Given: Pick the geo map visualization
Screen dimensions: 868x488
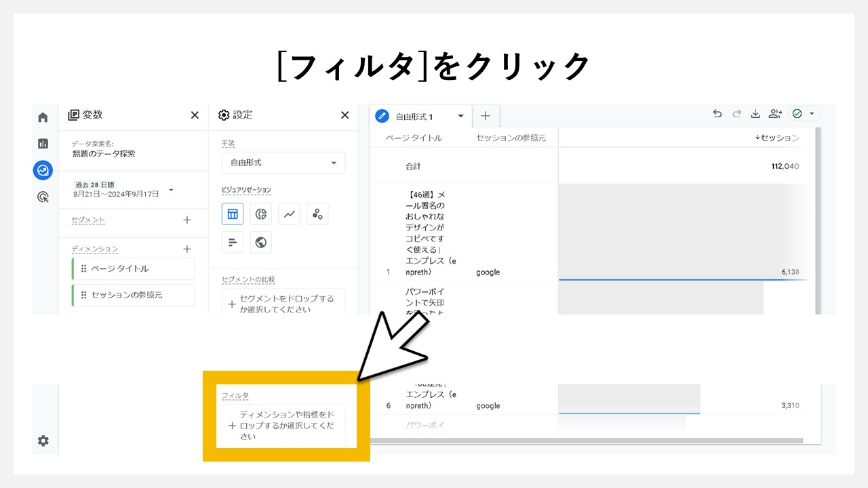Looking at the screenshot, I should click(260, 242).
